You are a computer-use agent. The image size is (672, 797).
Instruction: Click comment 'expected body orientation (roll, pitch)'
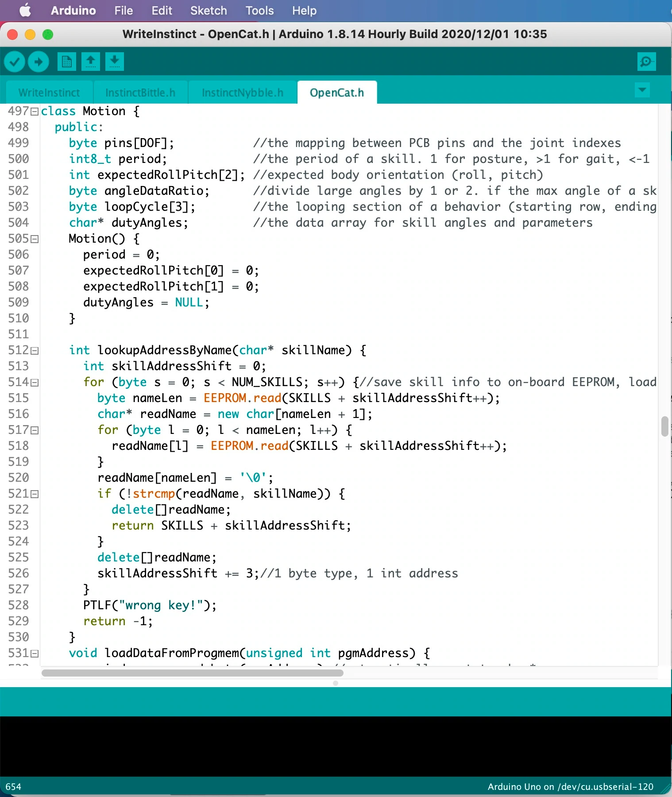398,175
